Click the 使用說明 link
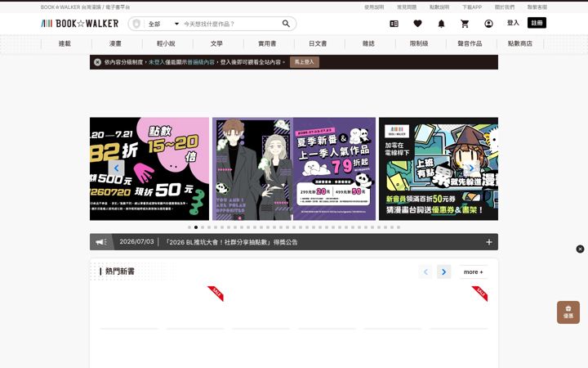 374,7
